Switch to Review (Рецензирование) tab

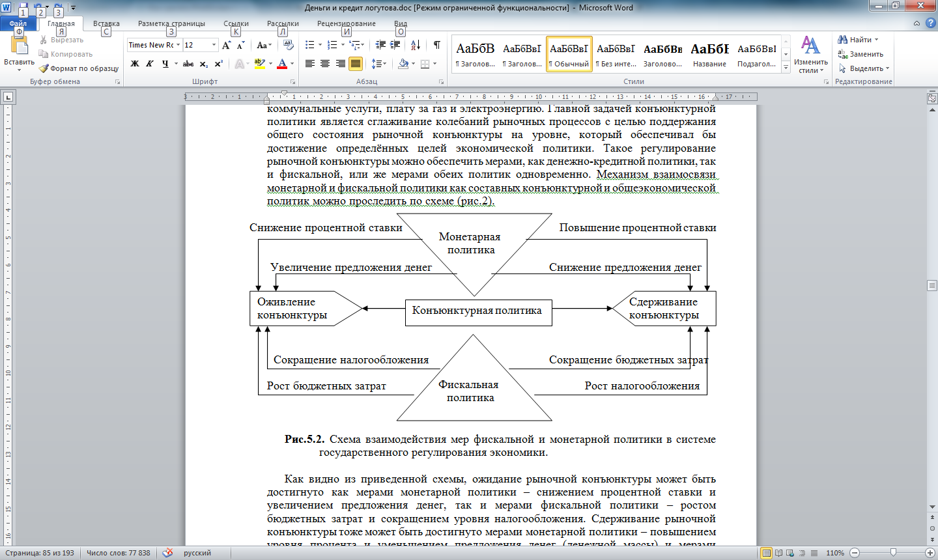click(347, 23)
